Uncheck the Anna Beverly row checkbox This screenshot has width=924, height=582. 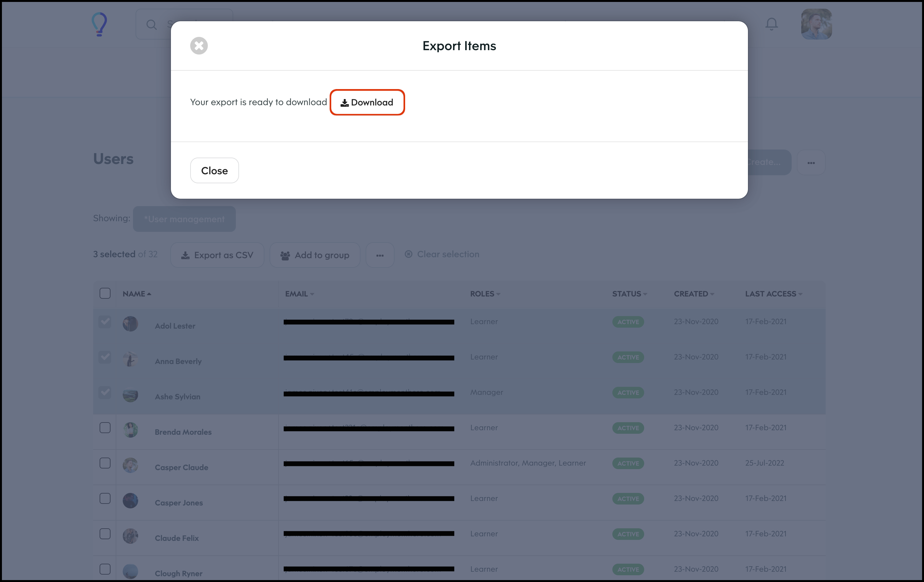pos(105,357)
